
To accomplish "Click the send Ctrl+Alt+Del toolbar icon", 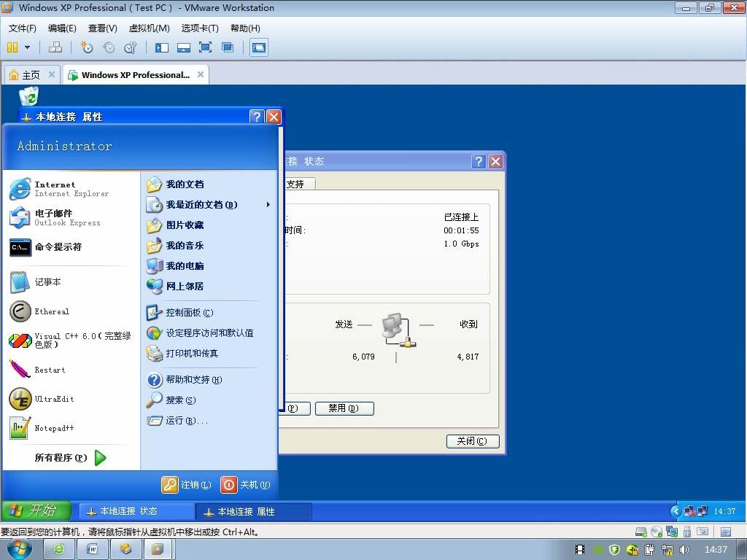I will tap(55, 47).
